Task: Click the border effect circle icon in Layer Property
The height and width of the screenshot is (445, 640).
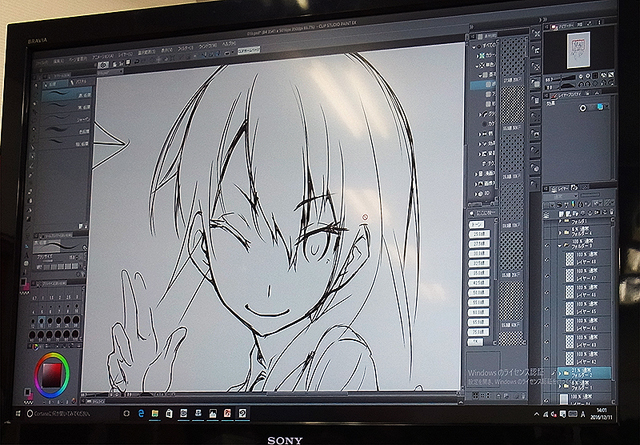Action: click(583, 108)
